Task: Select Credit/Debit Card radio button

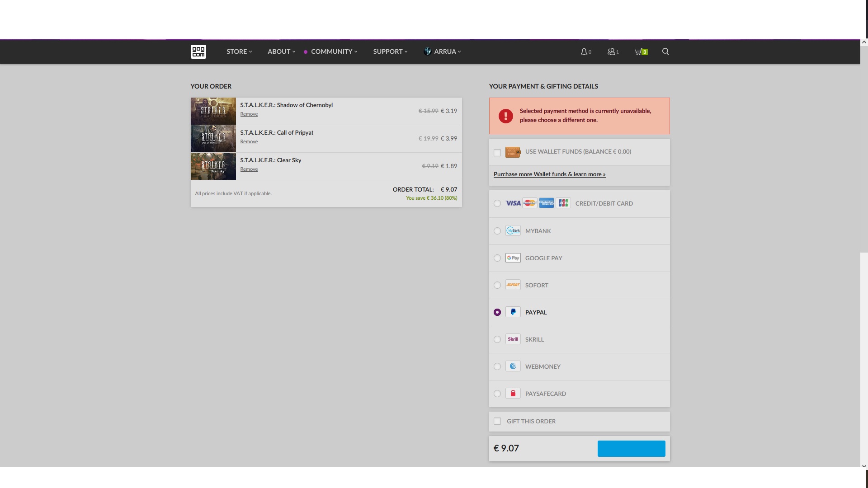Action: pyautogui.click(x=497, y=203)
